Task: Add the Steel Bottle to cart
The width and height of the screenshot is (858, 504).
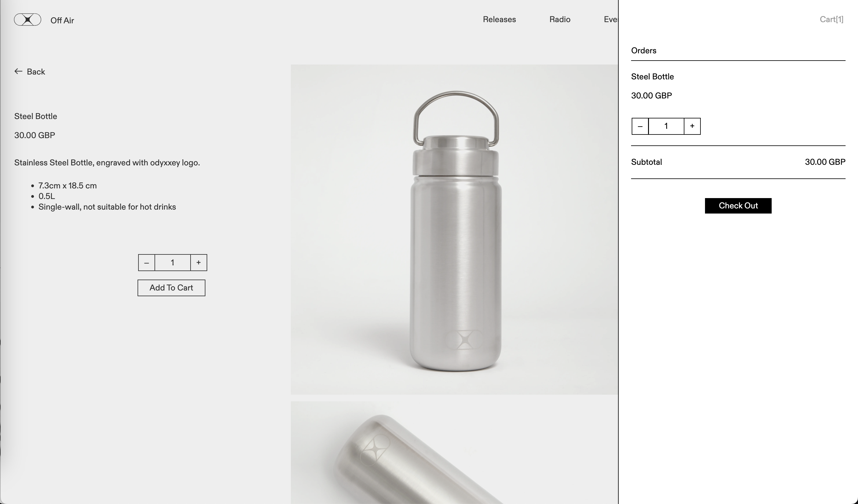Action: pyautogui.click(x=171, y=288)
